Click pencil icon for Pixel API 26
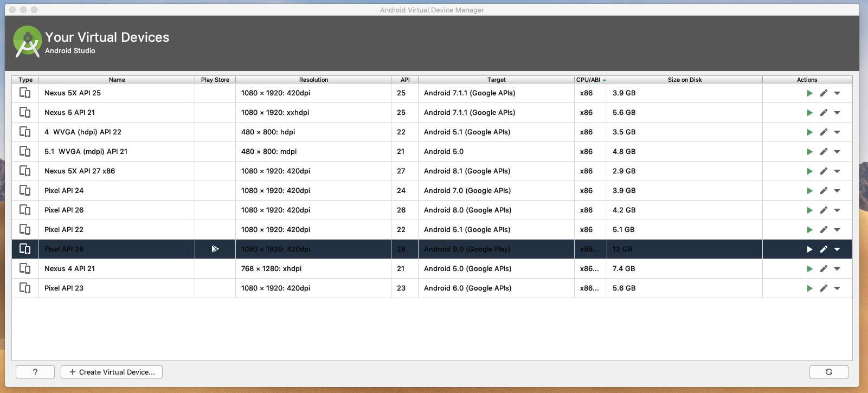This screenshot has width=868, height=393. tap(824, 210)
